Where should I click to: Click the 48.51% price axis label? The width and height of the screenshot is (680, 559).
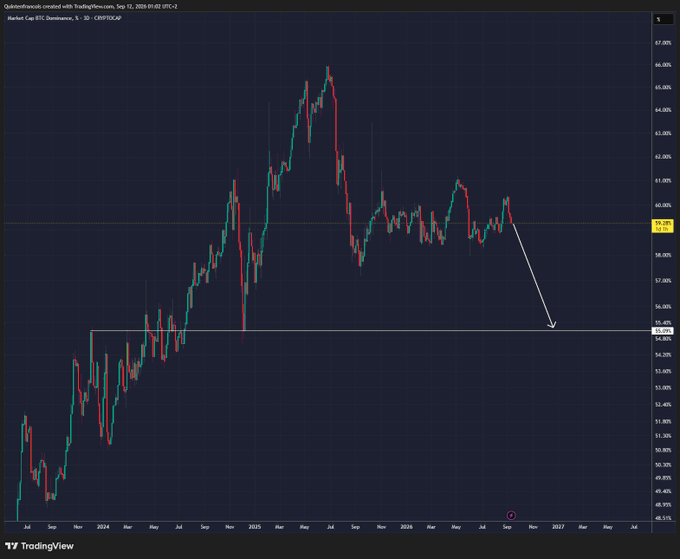[663, 518]
